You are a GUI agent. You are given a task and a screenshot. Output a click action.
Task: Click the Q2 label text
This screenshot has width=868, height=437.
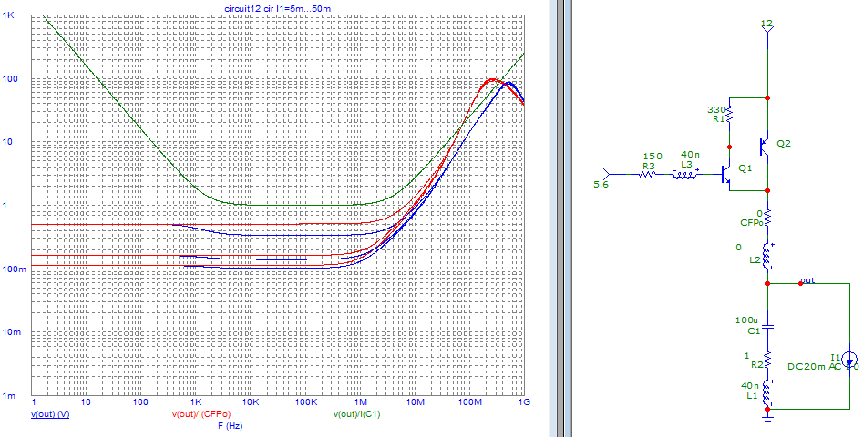pyautogui.click(x=783, y=143)
